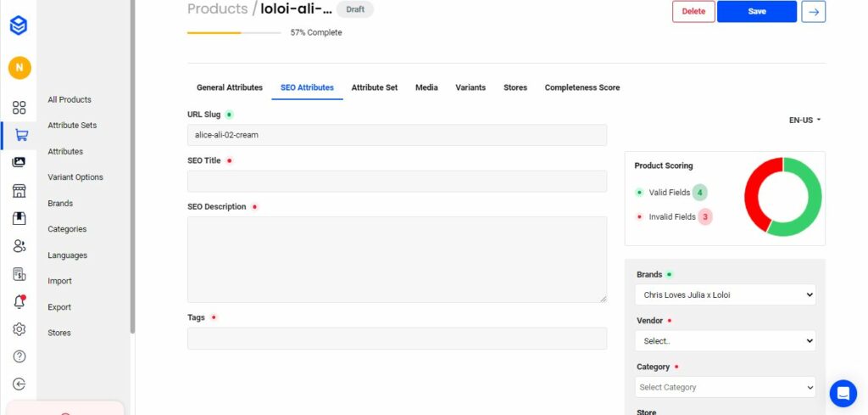Image resolution: width=868 pixels, height=415 pixels.
Task: Expand the Vendor select dropdown
Action: click(x=725, y=341)
